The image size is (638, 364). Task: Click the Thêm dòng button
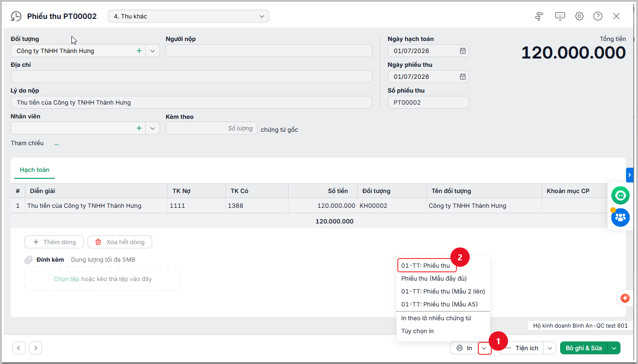pos(54,242)
